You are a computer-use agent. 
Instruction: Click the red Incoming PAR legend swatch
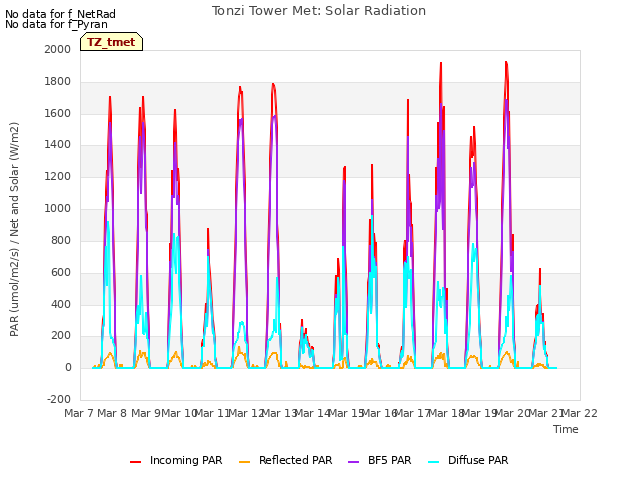point(136,462)
